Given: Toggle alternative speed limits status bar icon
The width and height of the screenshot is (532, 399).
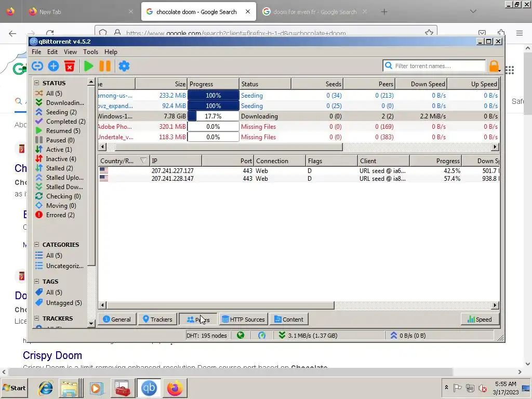Looking at the screenshot, I should click(262, 335).
